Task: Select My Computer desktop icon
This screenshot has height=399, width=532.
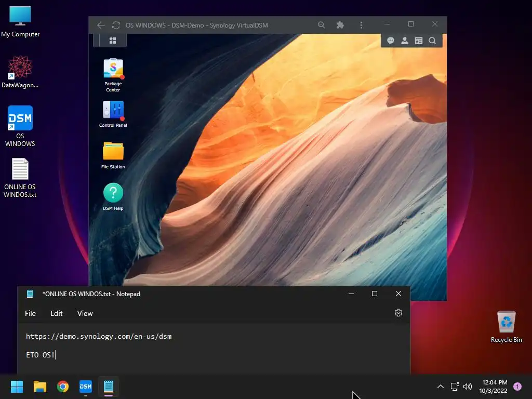Action: 20,22
